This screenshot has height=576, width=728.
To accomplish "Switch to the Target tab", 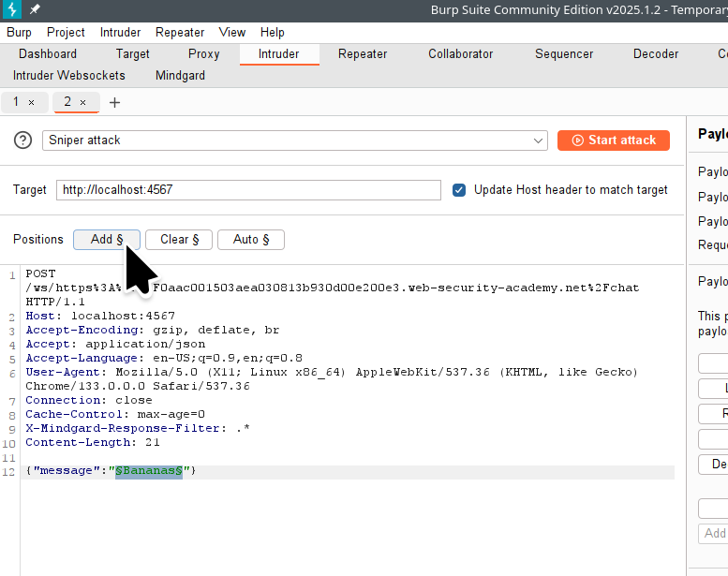I will 133,54.
